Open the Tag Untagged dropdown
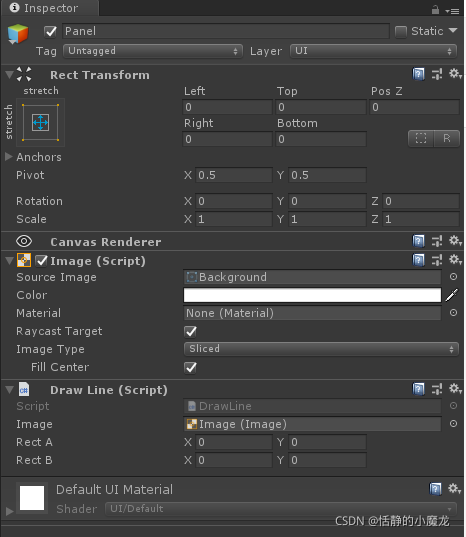This screenshot has height=537, width=466. click(x=153, y=51)
